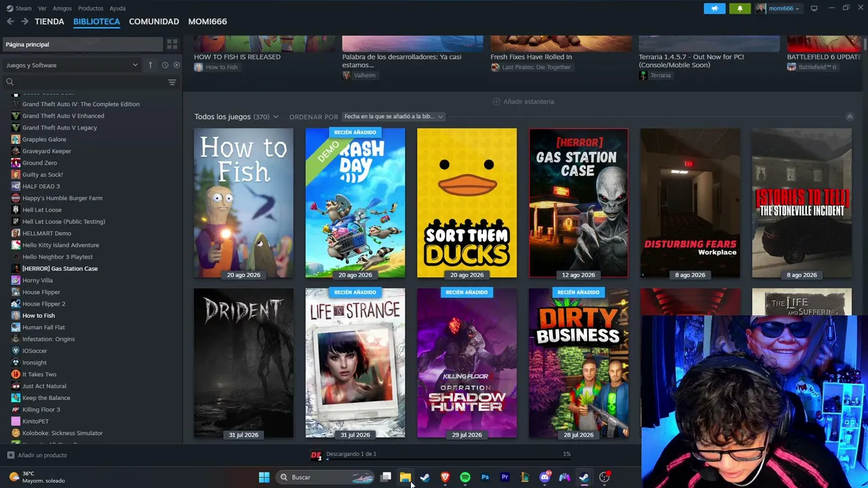Expand the Juegos y Software dropdown
868x488 pixels.
(71, 65)
